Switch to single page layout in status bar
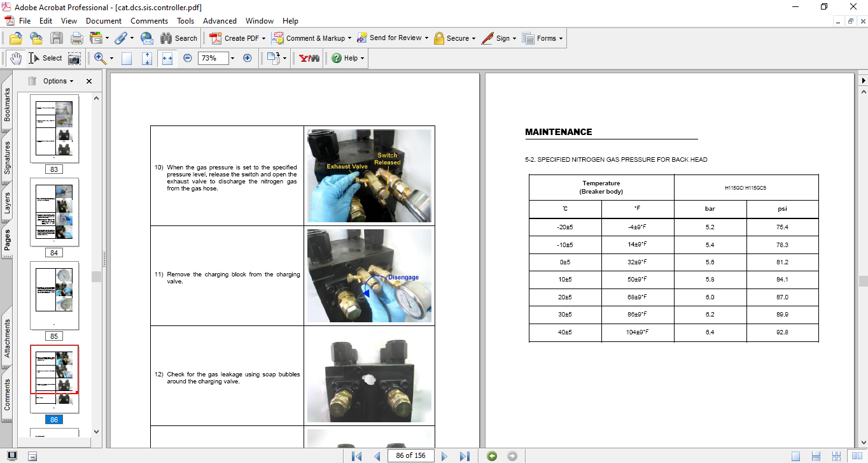868x463 pixels. click(x=795, y=456)
